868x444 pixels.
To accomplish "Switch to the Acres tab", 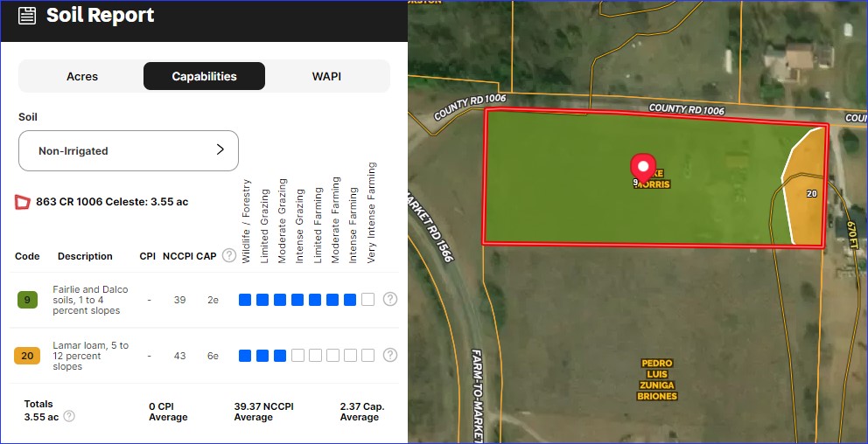I will pyautogui.click(x=81, y=76).
